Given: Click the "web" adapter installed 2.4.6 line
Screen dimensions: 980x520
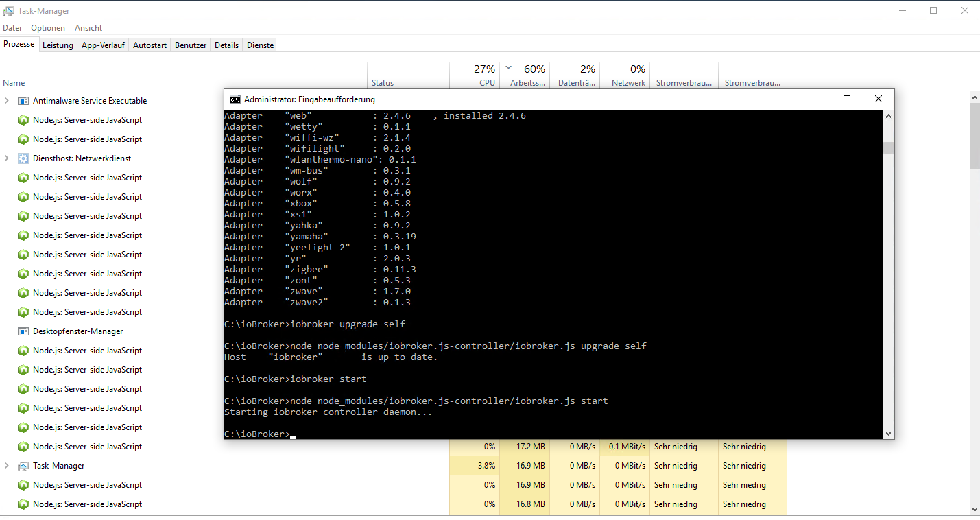Looking at the screenshot, I should pyautogui.click(x=374, y=116).
